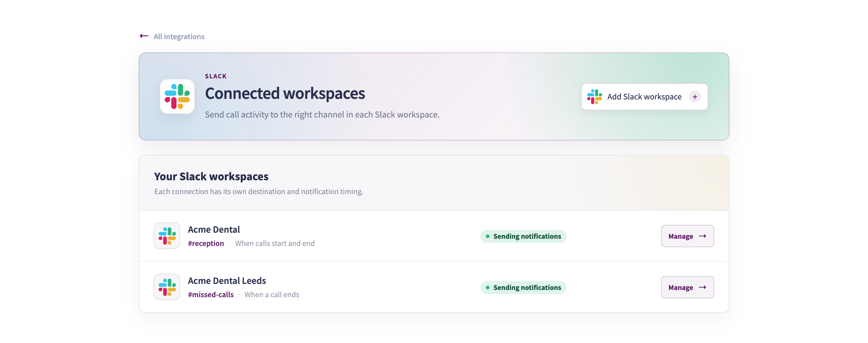Viewport: 868px width, 343px height.
Task: Click the 'When calls start and end' text
Action: tap(275, 243)
